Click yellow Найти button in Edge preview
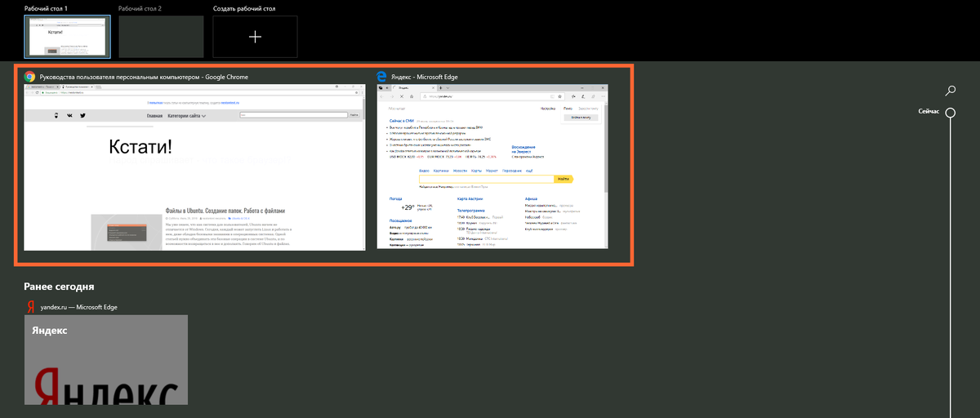Image resolution: width=980 pixels, height=418 pixels. (x=563, y=179)
